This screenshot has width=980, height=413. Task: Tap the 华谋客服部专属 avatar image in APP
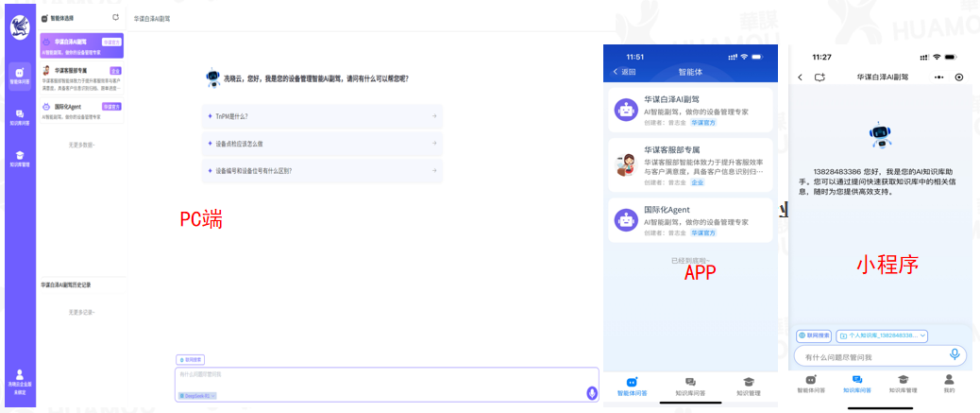click(x=626, y=165)
